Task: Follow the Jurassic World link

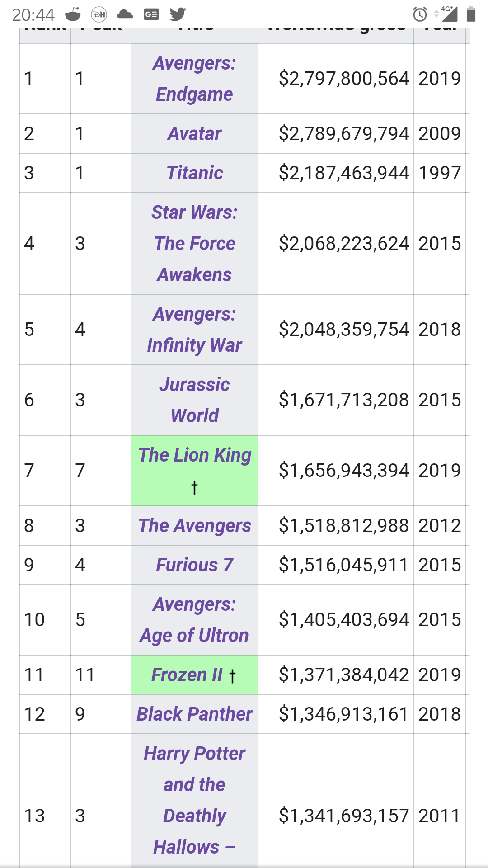Action: [x=194, y=400]
